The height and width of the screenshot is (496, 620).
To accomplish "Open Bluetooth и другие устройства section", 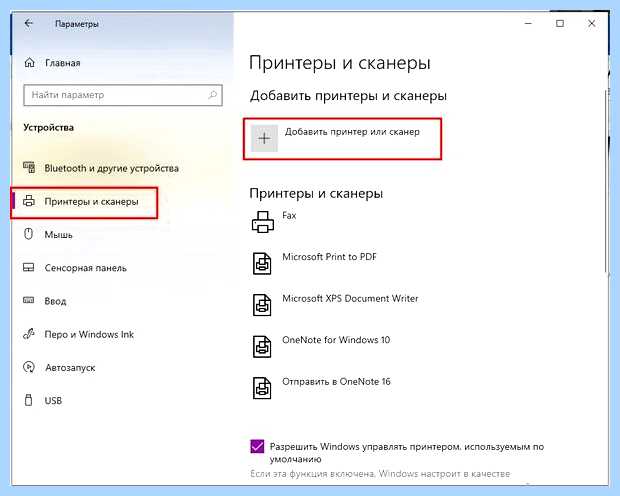I will click(x=112, y=168).
